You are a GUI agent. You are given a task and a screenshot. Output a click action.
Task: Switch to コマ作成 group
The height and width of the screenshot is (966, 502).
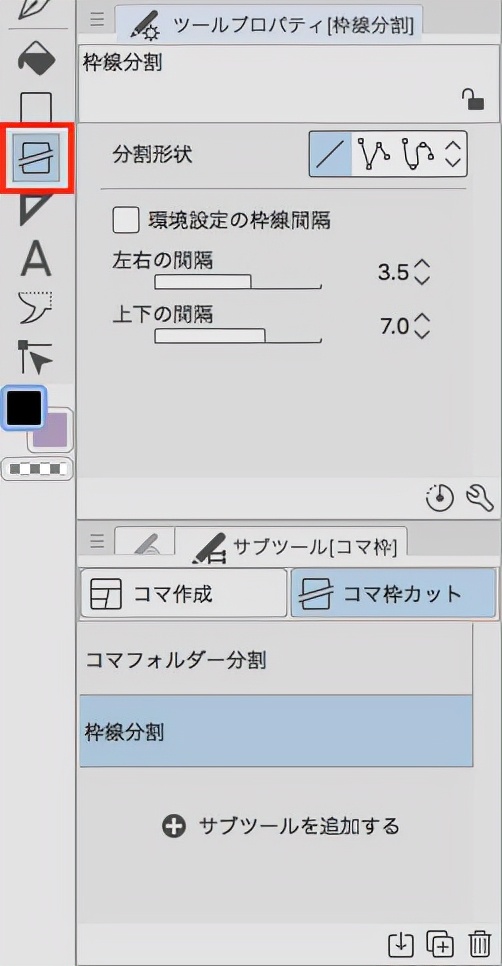(x=184, y=593)
